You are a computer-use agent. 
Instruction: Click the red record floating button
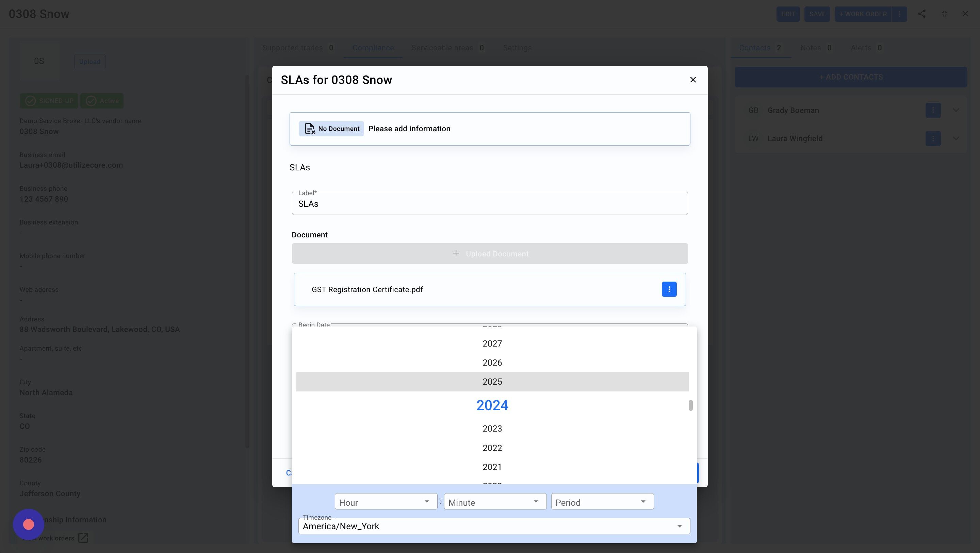tap(29, 524)
